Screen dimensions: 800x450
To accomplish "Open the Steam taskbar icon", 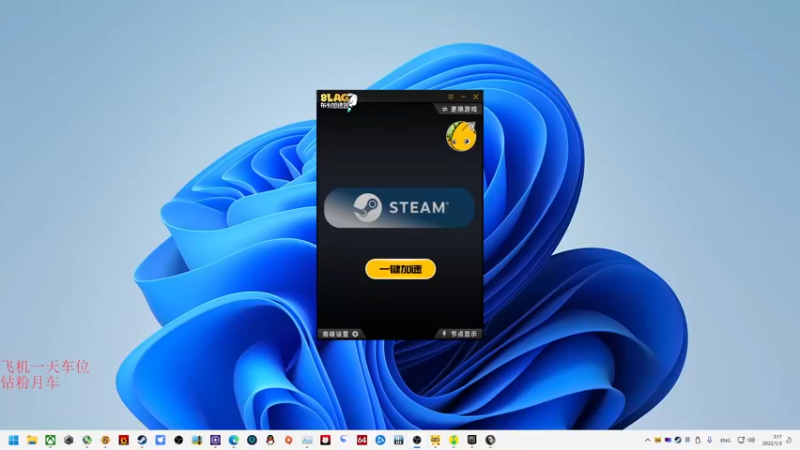I will pos(142,440).
